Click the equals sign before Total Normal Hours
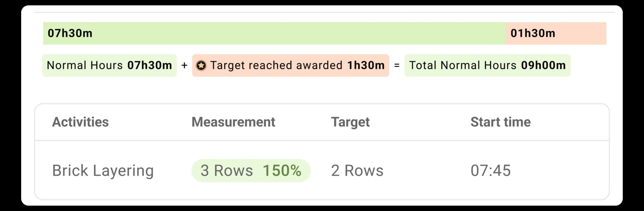This screenshot has width=644, height=211. coord(397,65)
